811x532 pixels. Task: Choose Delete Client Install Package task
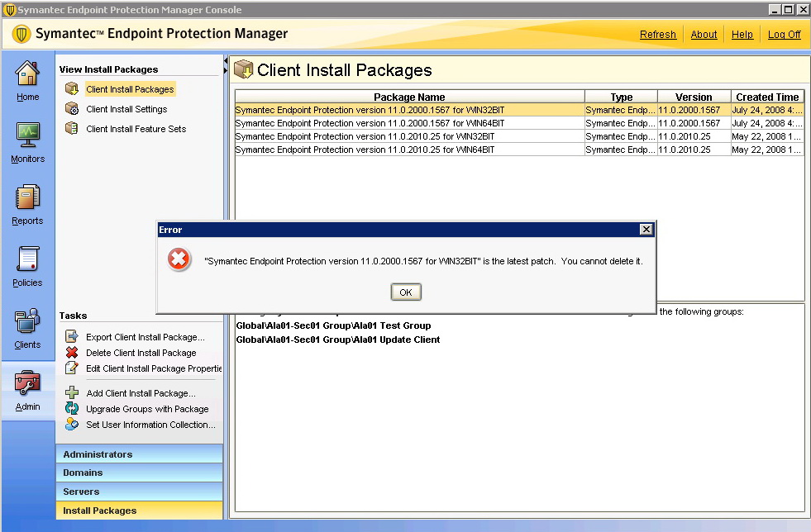141,353
